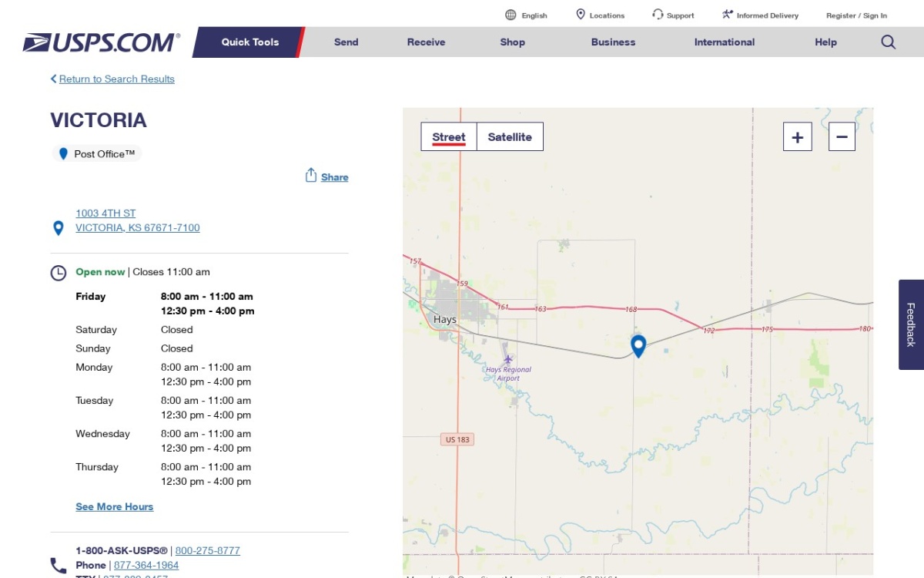The image size is (924, 578).
Task: Click the Sunday row label
Action: pos(93,348)
